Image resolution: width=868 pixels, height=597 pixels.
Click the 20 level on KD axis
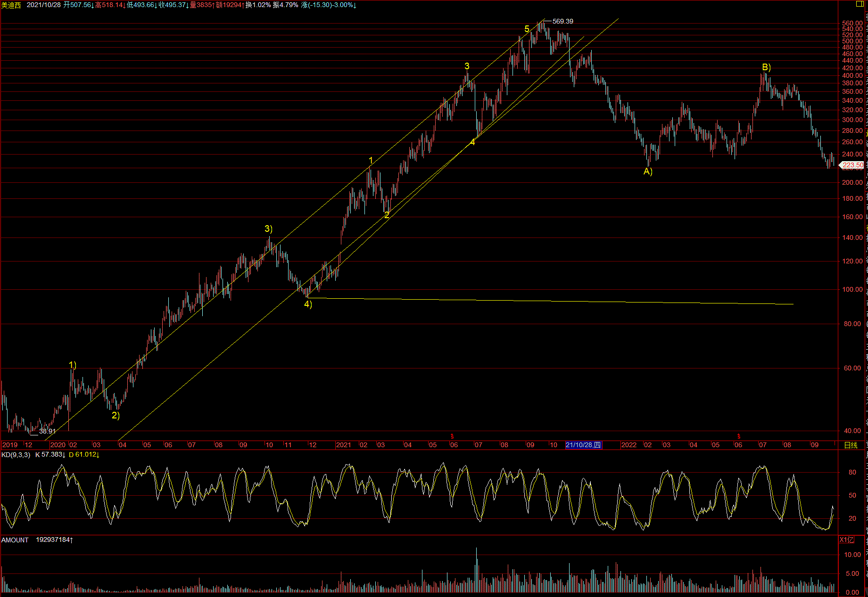click(852, 518)
